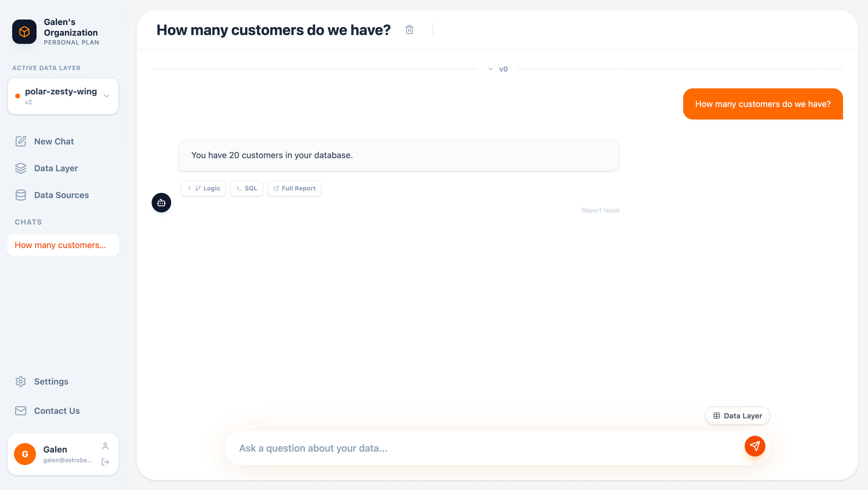Click the trash icon to delete this chat
Image resolution: width=868 pixels, height=490 pixels.
click(409, 30)
